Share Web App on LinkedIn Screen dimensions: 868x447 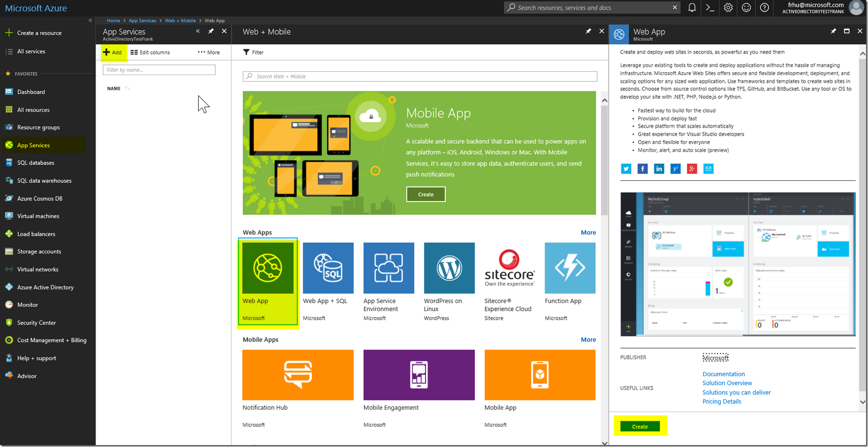659,169
